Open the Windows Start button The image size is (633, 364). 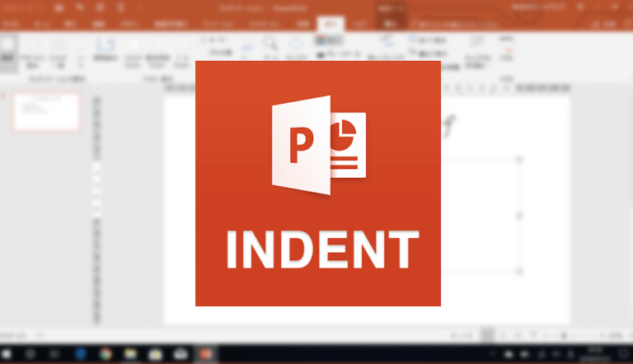click(x=8, y=353)
